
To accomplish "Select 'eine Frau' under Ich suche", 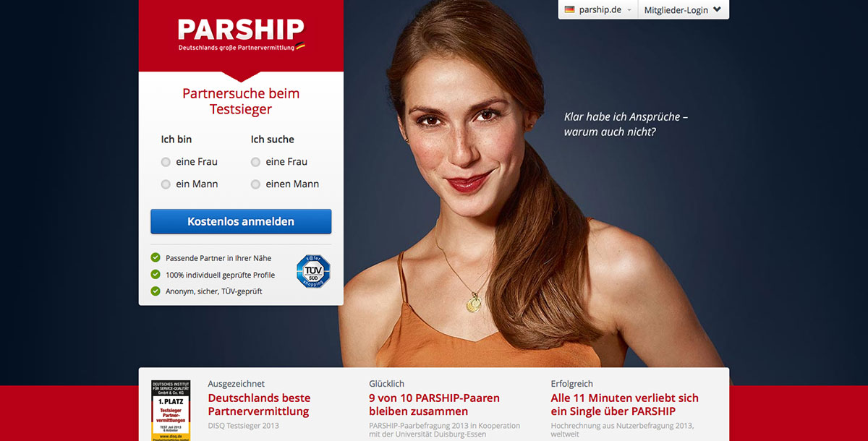I will (x=255, y=162).
